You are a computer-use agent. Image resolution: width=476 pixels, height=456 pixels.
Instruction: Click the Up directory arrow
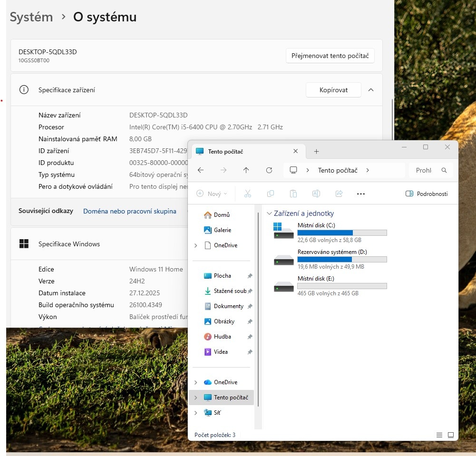(x=246, y=170)
